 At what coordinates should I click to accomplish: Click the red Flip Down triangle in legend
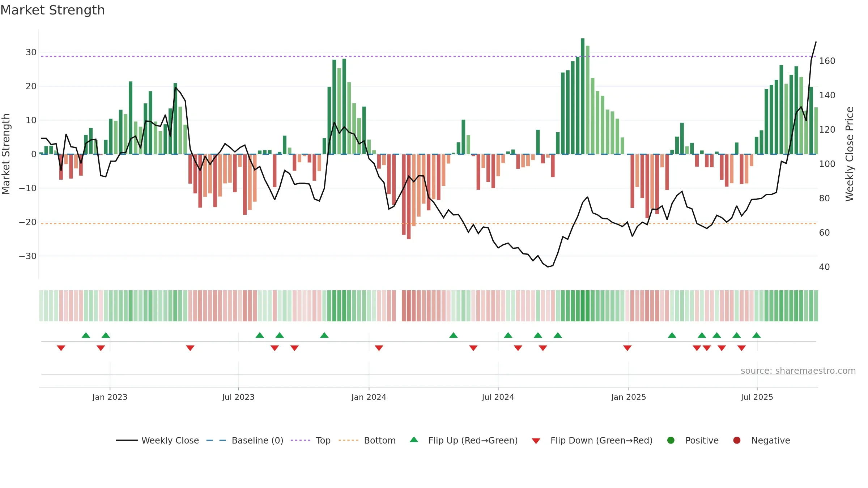[536, 441]
